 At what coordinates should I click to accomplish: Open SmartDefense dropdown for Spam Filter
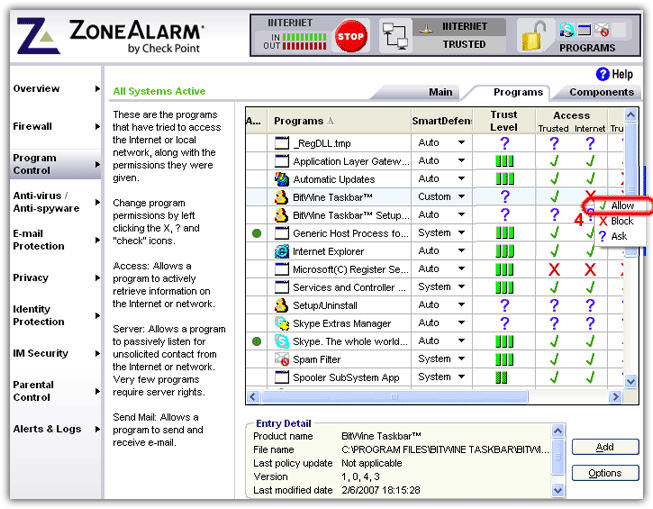click(462, 359)
